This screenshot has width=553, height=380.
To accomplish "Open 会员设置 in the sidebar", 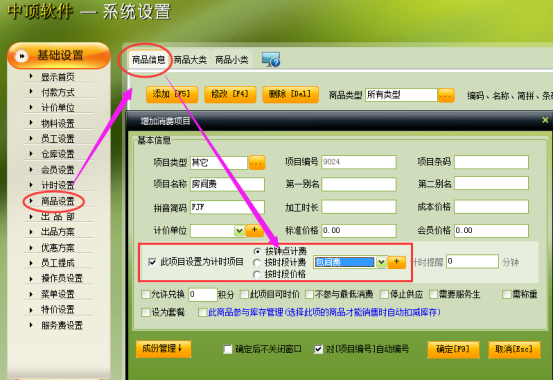I will click(x=58, y=170).
